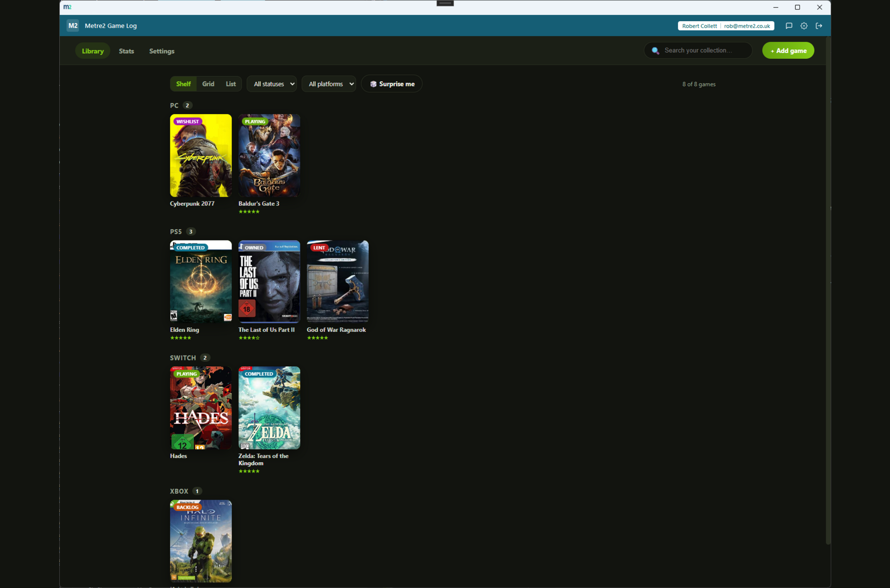Click the COMPLETED badge on Elden Ring

[191, 248]
